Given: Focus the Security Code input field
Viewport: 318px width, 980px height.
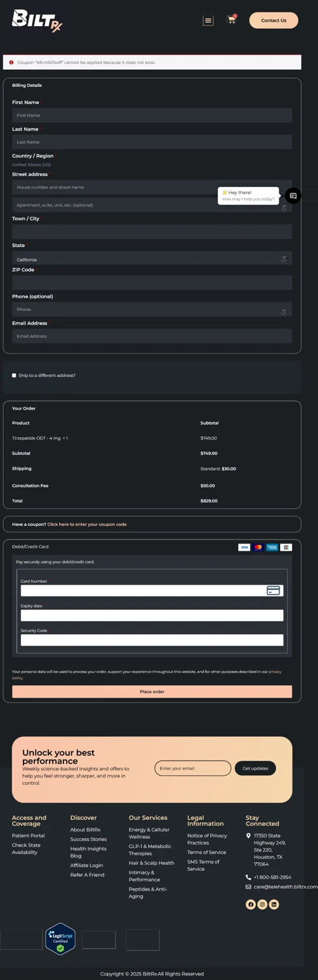Looking at the screenshot, I should (152, 640).
